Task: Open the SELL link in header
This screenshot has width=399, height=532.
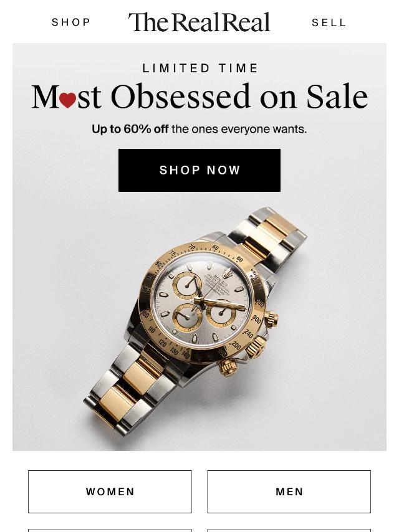Action: tap(329, 22)
